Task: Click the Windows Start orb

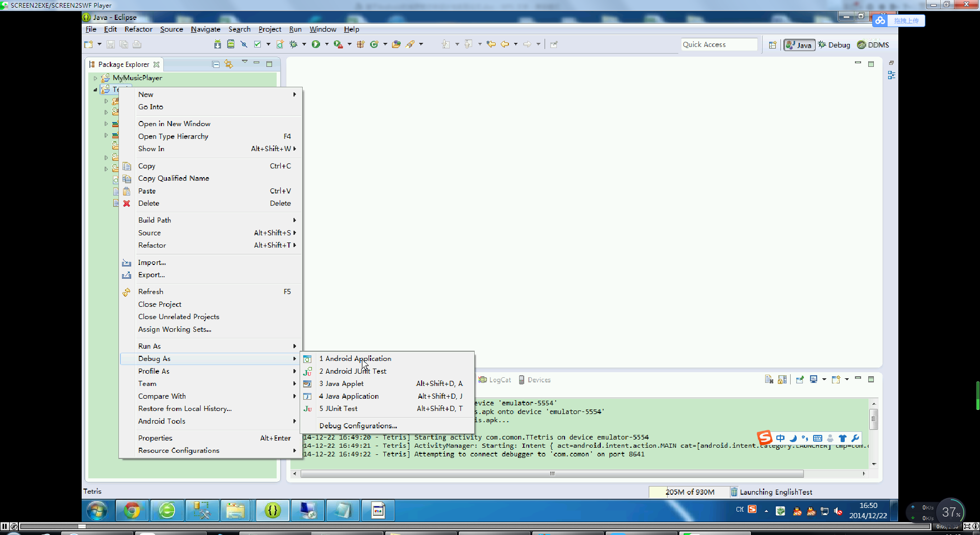Action: (x=97, y=510)
